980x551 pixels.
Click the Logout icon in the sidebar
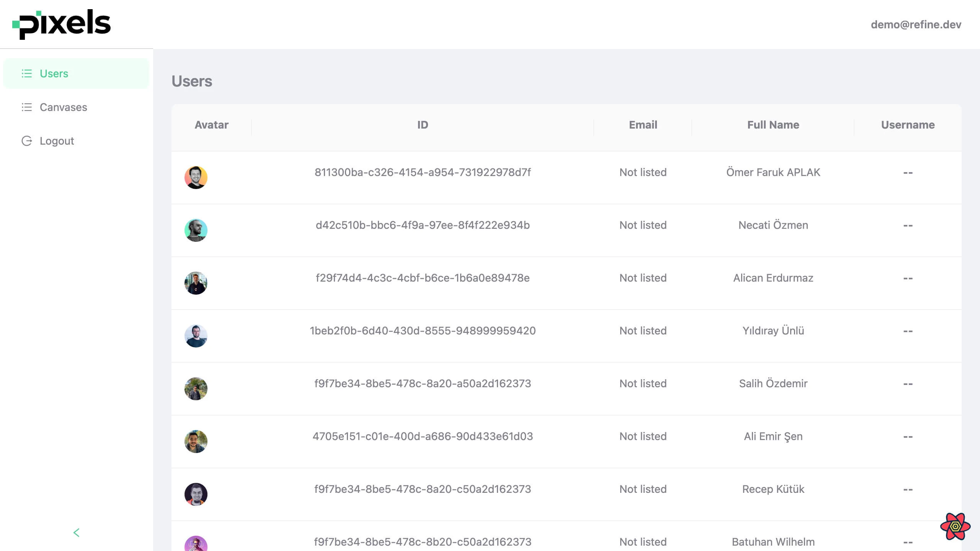(27, 141)
